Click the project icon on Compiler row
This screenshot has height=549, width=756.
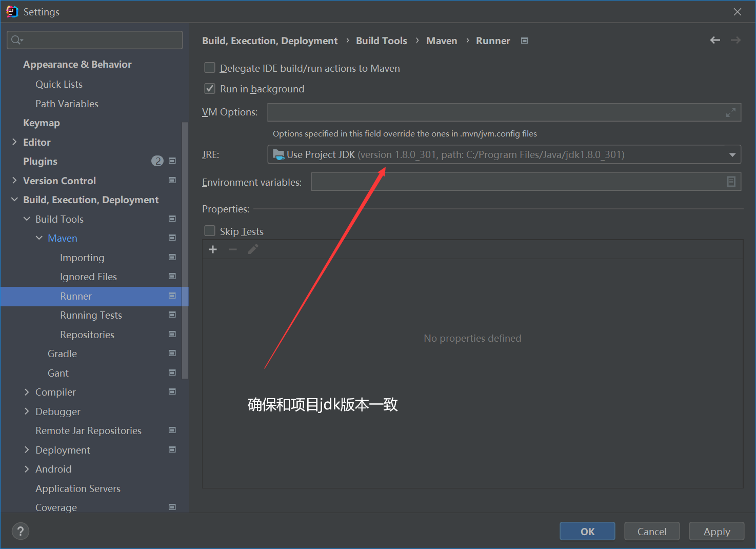click(172, 391)
